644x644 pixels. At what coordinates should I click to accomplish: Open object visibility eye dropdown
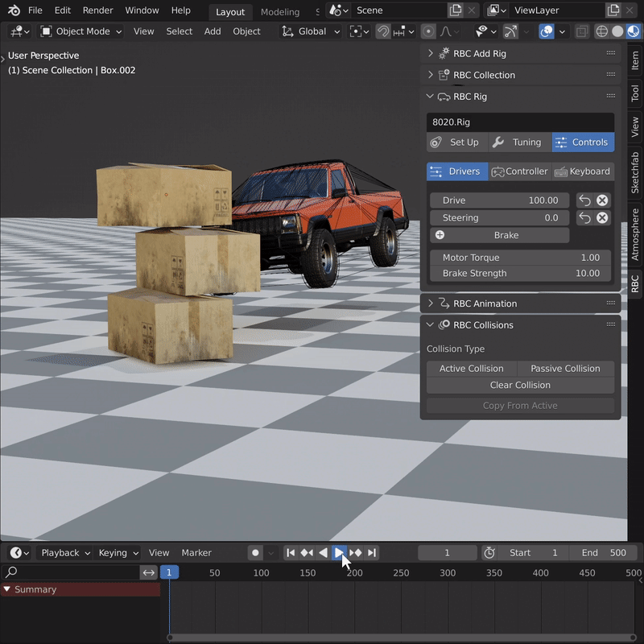point(485,31)
